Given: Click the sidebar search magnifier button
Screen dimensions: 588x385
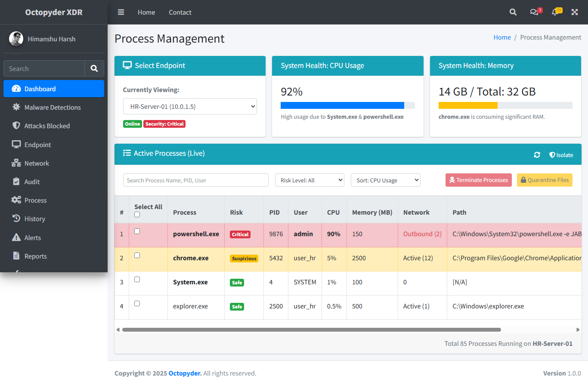Looking at the screenshot, I should tap(94, 68).
